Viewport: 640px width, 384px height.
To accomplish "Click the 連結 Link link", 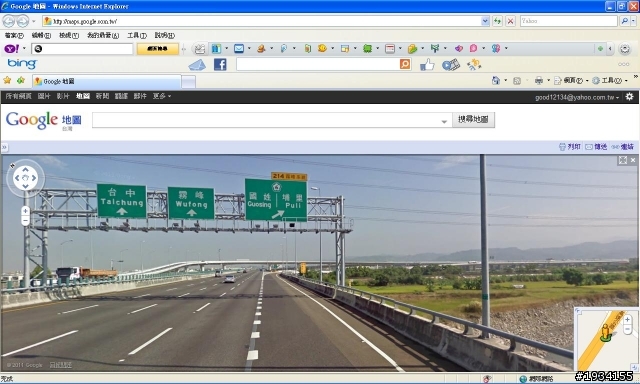I will 622,146.
